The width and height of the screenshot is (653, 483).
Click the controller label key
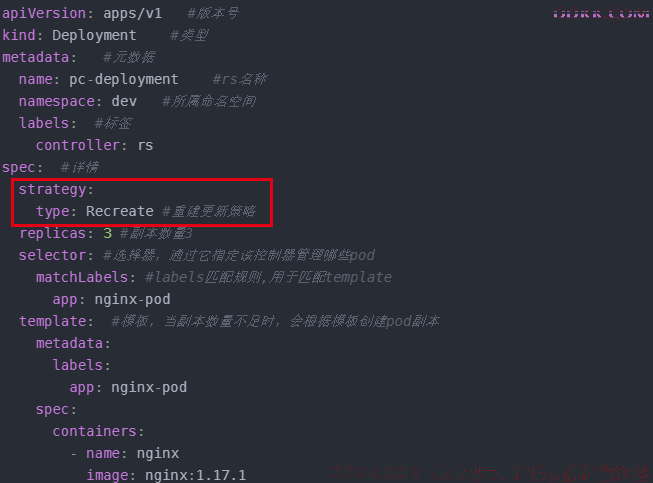(x=78, y=145)
